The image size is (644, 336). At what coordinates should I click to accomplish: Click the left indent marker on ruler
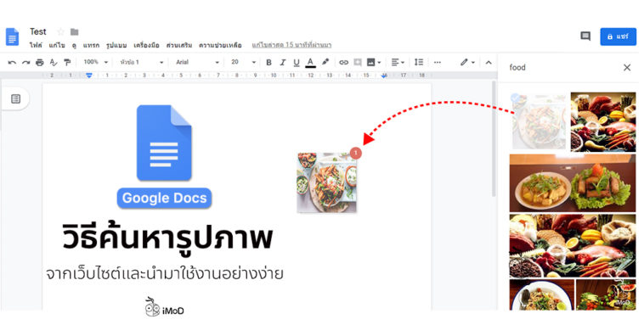click(89, 76)
